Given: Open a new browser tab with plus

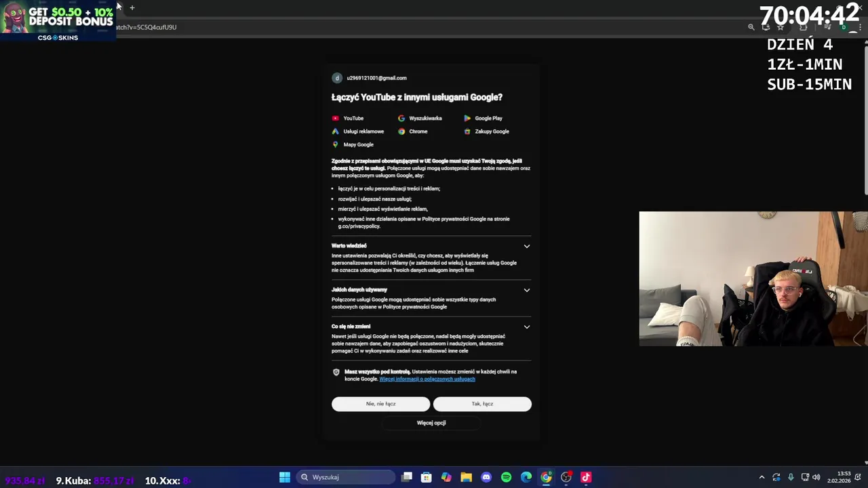Looking at the screenshot, I should pos(132,7).
